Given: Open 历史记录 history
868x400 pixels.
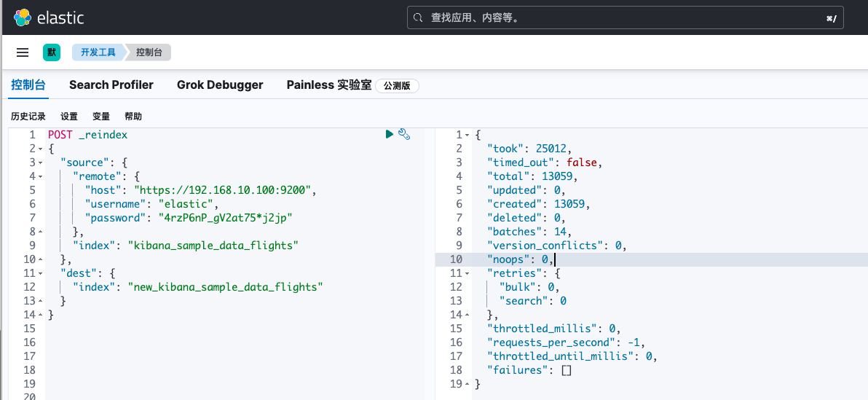Looking at the screenshot, I should pyautogui.click(x=28, y=117).
